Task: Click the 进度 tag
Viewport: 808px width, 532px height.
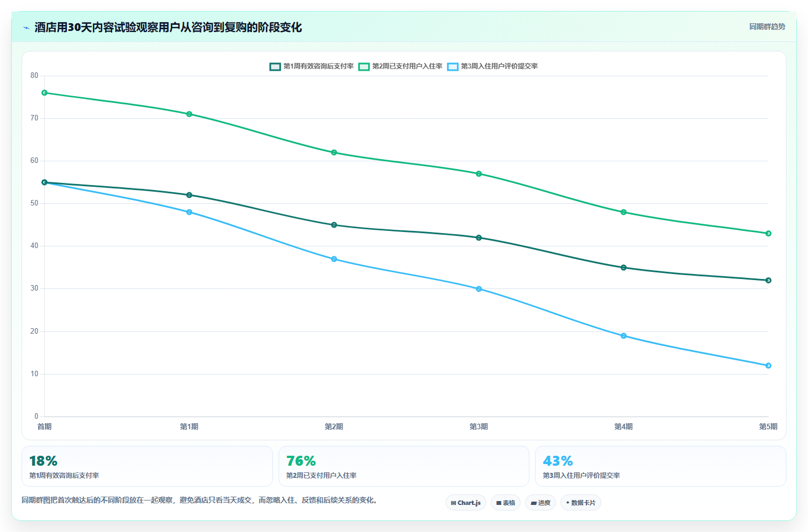Action: click(541, 503)
